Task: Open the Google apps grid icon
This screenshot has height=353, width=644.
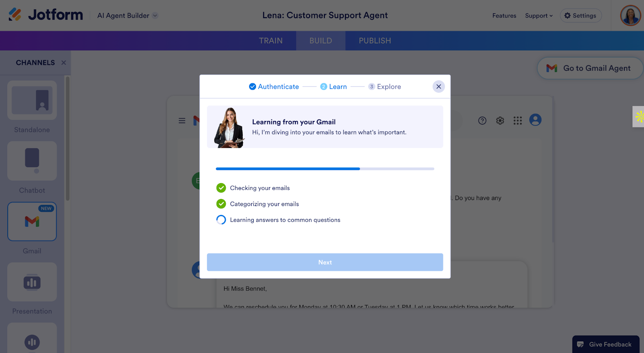Action: [x=518, y=120]
